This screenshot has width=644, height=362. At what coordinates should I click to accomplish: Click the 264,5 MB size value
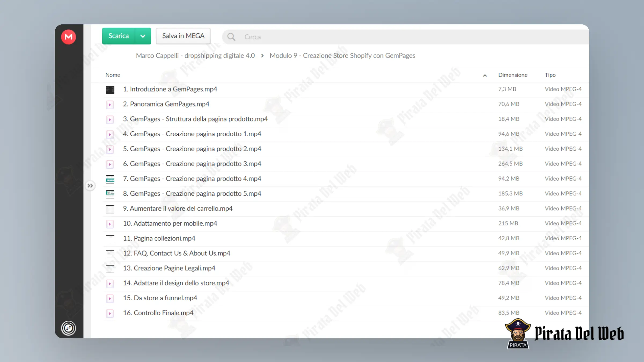click(x=510, y=164)
